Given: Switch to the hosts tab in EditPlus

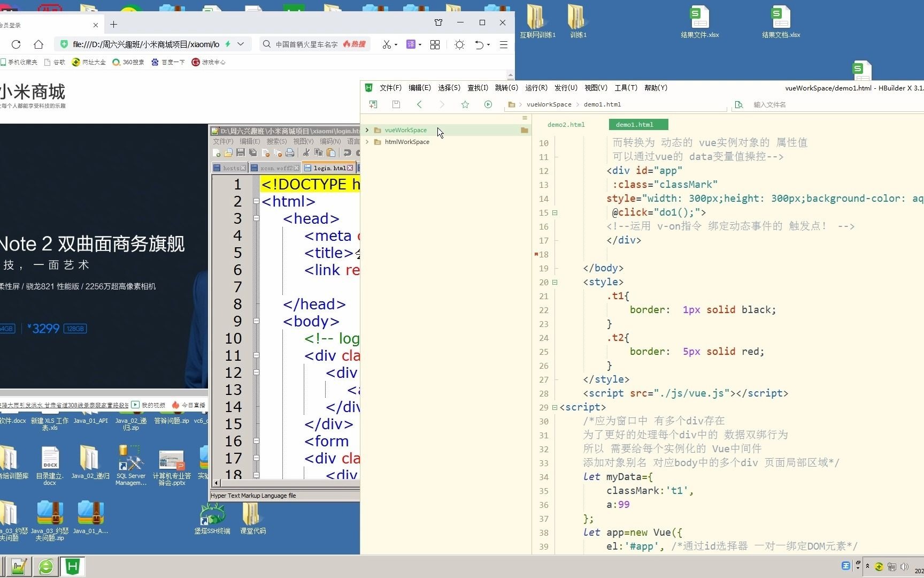Looking at the screenshot, I should [229, 168].
